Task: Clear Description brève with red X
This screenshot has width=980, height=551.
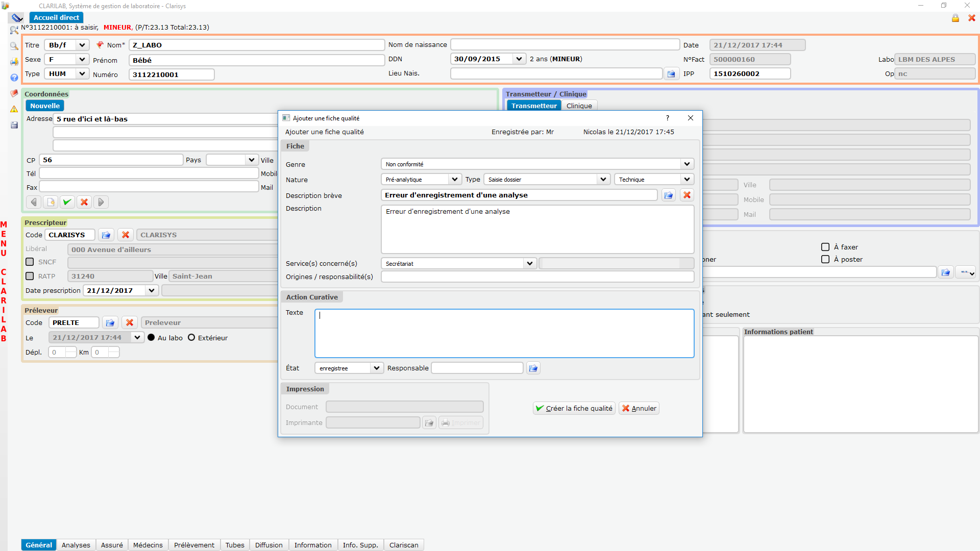Action: click(687, 195)
